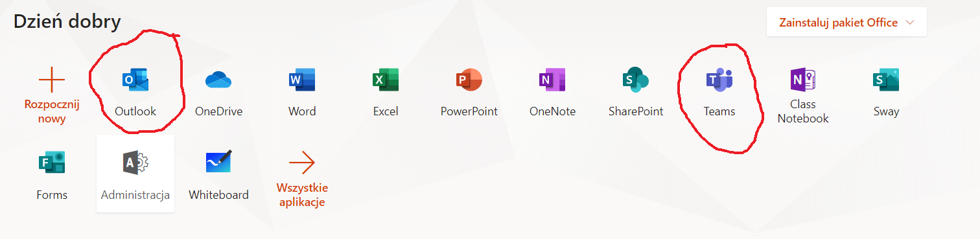Click the Dzień dobry heading
Image resolution: width=980 pixels, height=239 pixels.
click(67, 22)
